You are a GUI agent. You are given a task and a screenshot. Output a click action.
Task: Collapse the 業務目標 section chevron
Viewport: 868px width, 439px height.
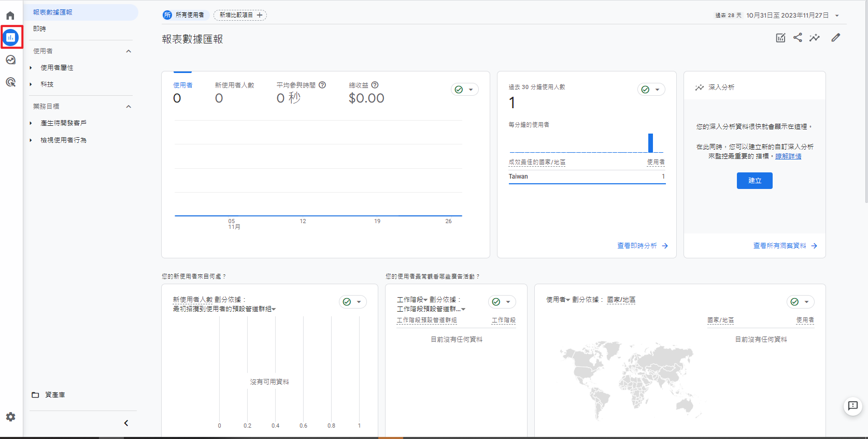(x=129, y=107)
